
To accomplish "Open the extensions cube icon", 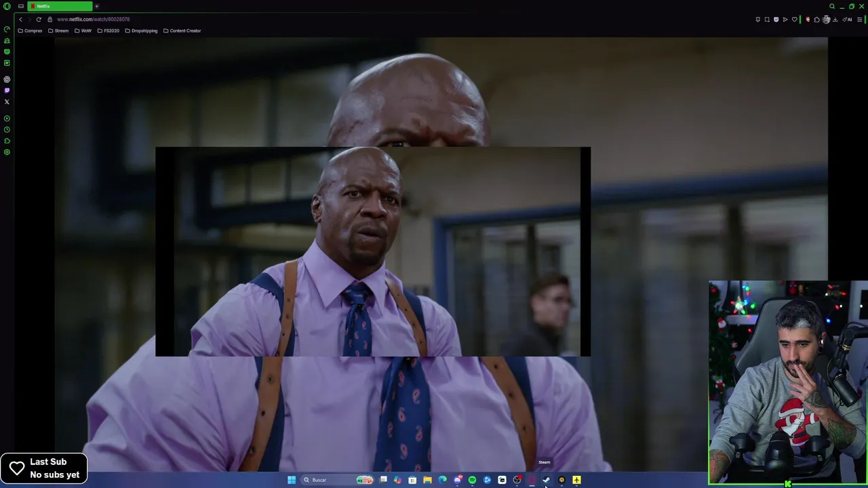I will click(816, 20).
